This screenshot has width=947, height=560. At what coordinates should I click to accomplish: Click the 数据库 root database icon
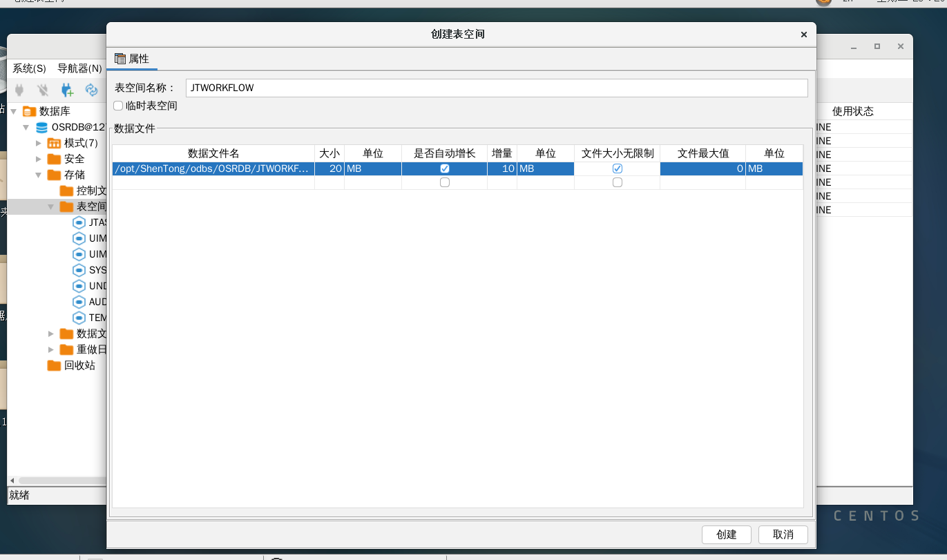pyautogui.click(x=28, y=111)
